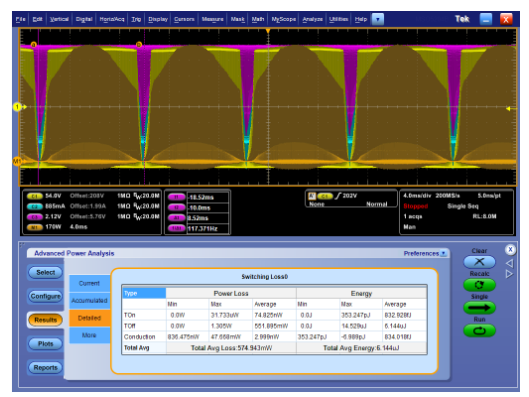Select the orange M1 math badge
Viewport: 529px width, 397px height.
(35, 227)
